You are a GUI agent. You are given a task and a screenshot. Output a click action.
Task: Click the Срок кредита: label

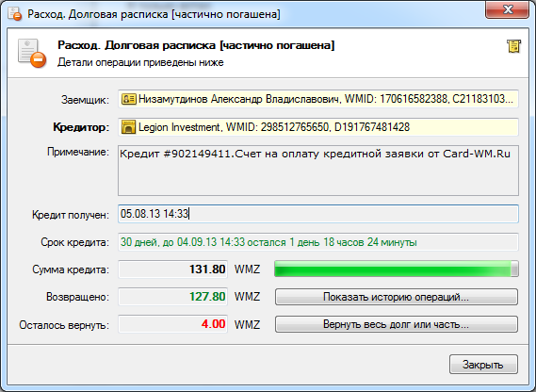(74, 242)
